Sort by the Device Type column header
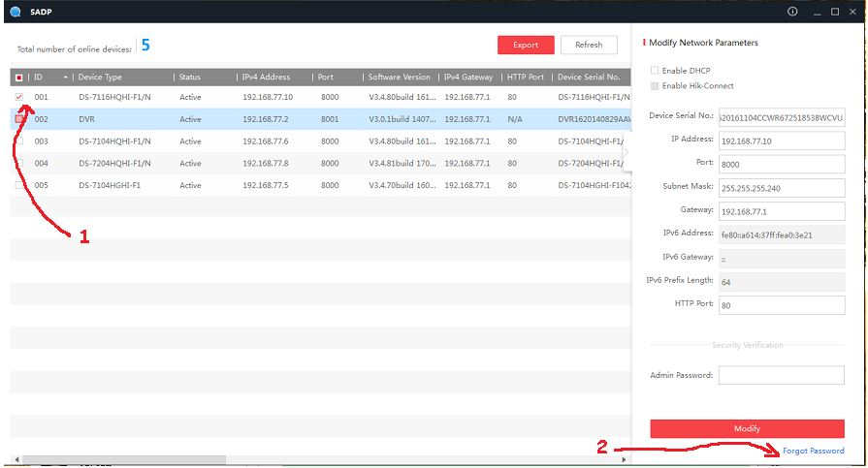The width and height of the screenshot is (868, 468). click(x=101, y=77)
